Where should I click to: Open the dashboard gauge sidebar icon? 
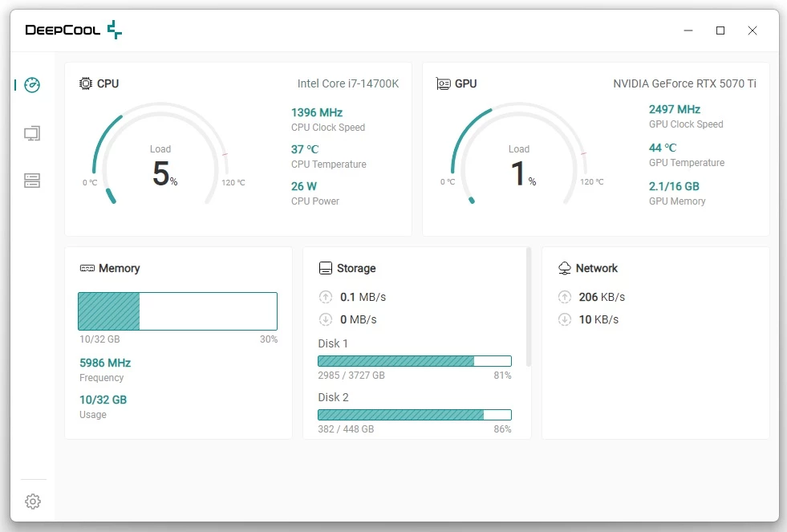[32, 85]
